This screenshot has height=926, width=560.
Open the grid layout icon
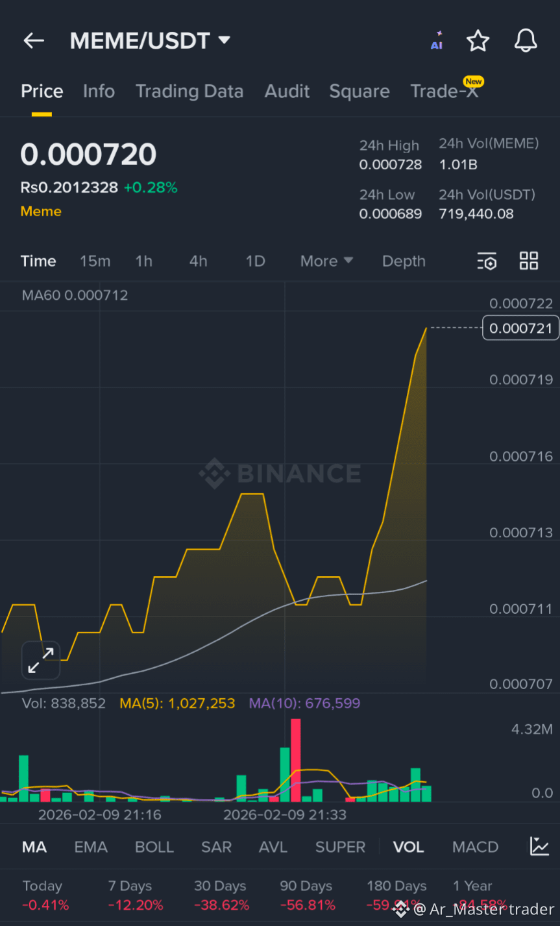(529, 261)
